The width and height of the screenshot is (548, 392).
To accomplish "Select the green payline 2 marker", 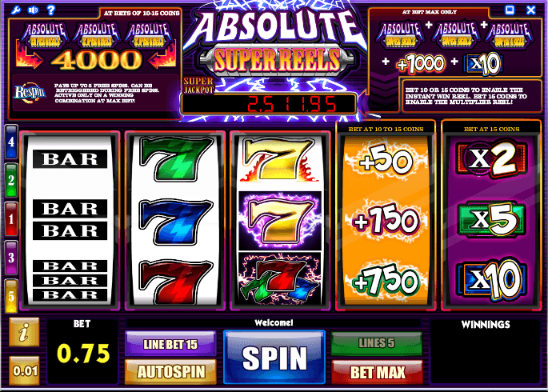I will click(11, 180).
